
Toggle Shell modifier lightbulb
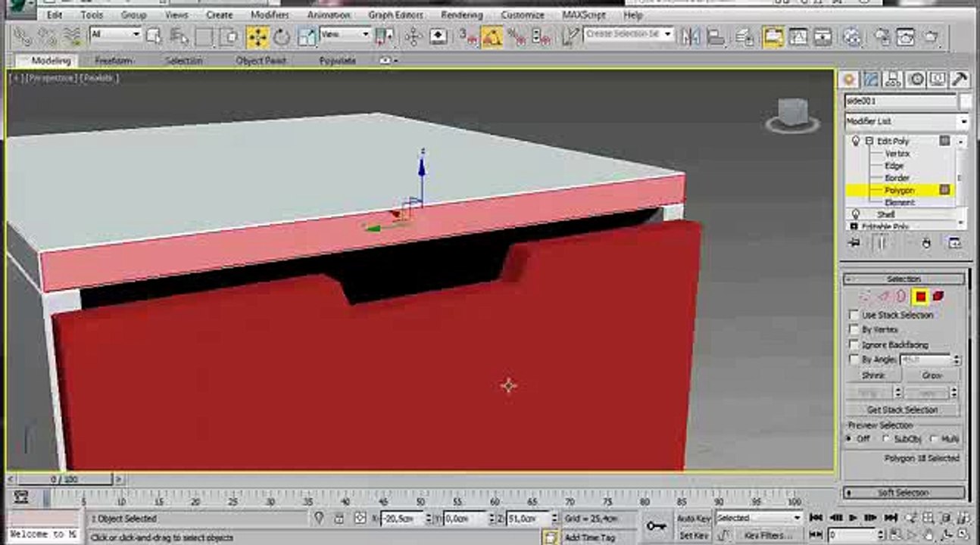coord(856,214)
